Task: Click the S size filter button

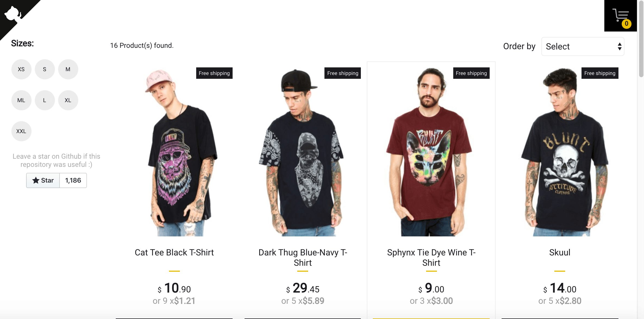Action: coord(44,69)
